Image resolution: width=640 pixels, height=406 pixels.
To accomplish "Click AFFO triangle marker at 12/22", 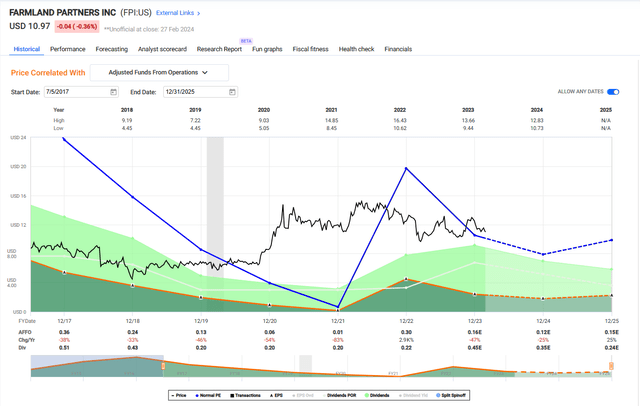I will pos(406,279).
